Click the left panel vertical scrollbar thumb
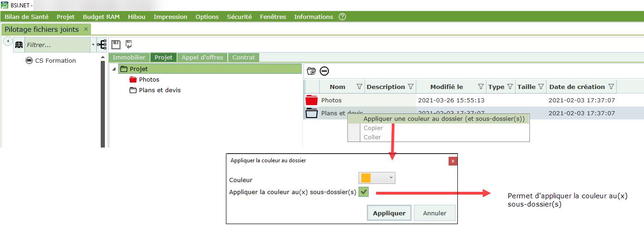 coord(103,104)
